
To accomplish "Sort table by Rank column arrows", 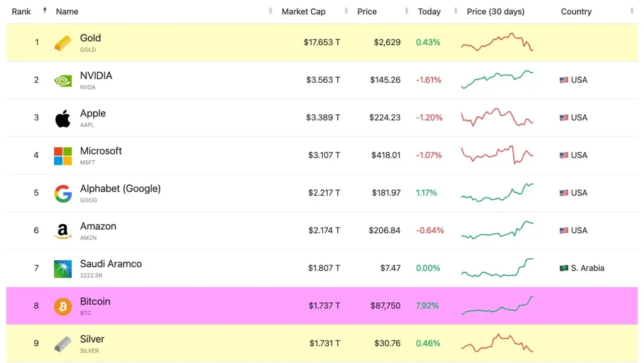I will (44, 11).
